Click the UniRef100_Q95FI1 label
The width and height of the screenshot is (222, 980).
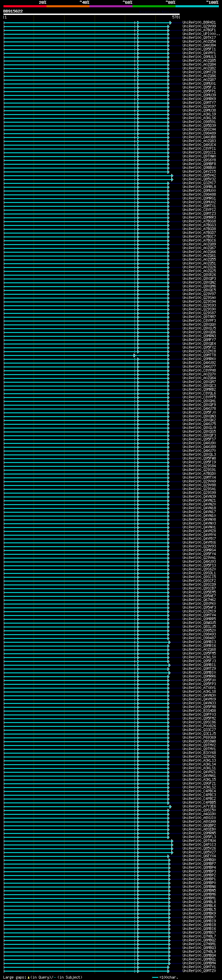[199, 49]
